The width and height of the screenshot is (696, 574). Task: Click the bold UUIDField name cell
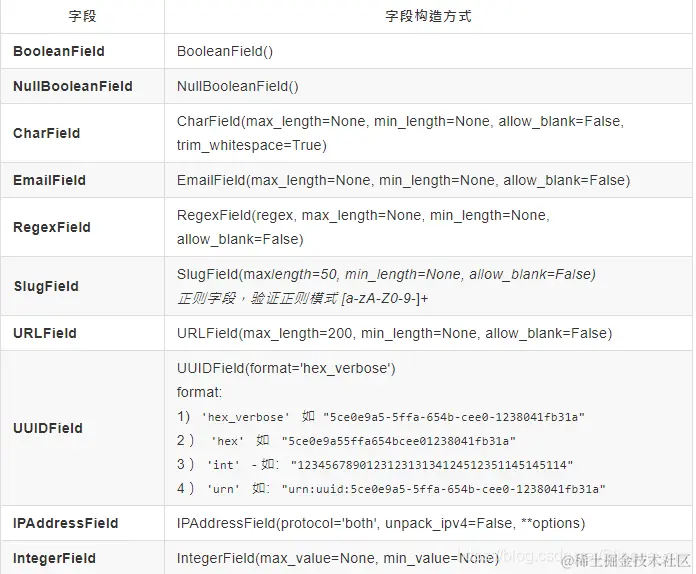48,428
